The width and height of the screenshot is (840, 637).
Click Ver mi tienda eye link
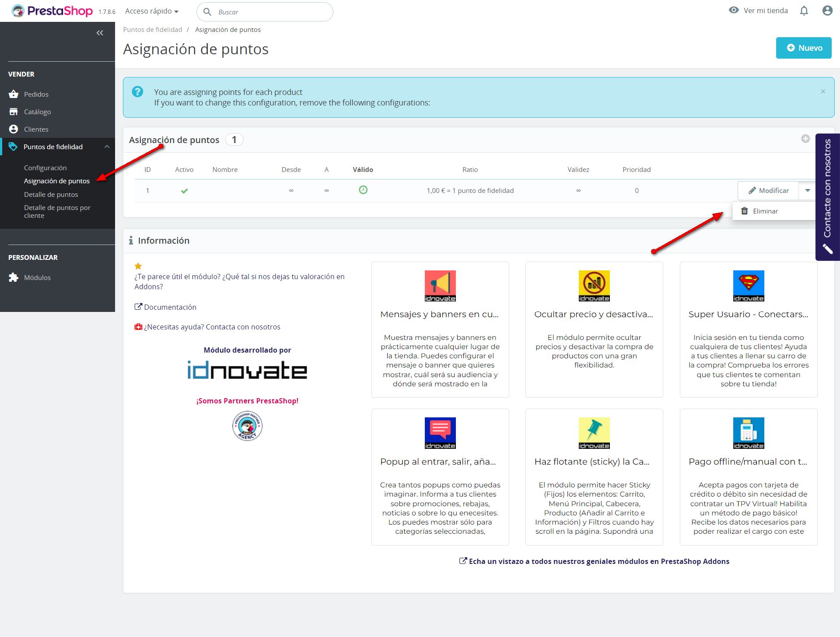click(x=758, y=10)
